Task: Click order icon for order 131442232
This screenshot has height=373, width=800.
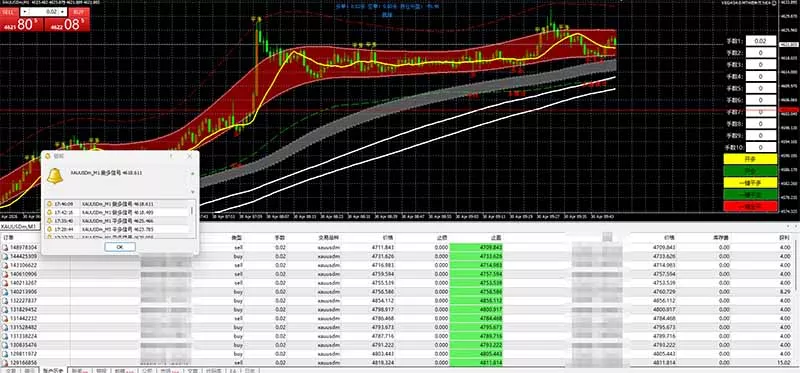Action: [x=5, y=318]
